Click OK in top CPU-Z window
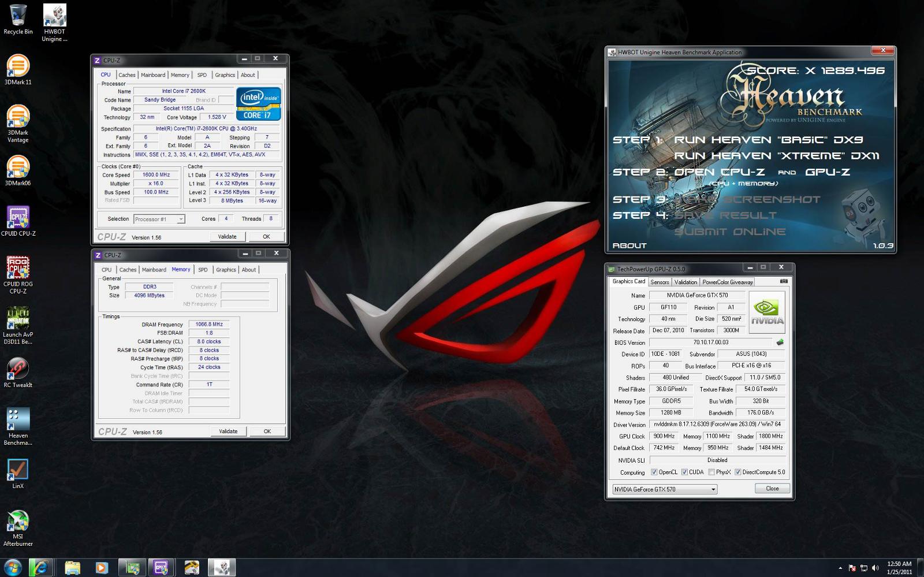Image resolution: width=924 pixels, height=577 pixels. point(266,236)
